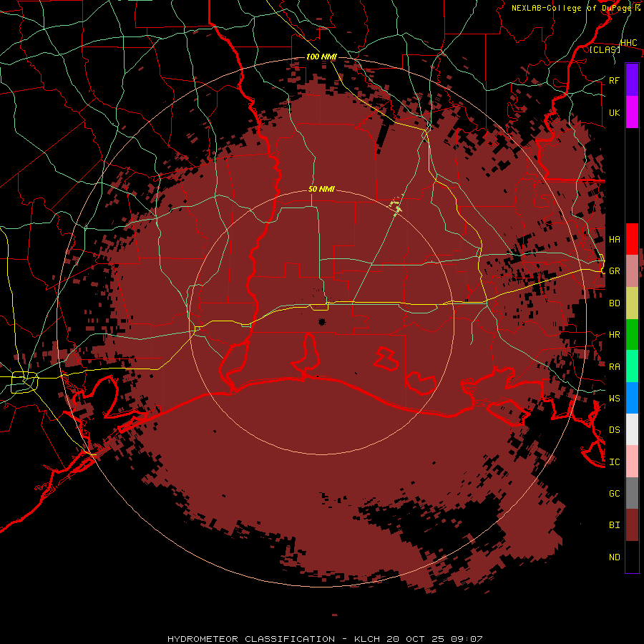The width and height of the screenshot is (644, 644).
Task: Click the 'BI' legend label
Action: coord(615,525)
